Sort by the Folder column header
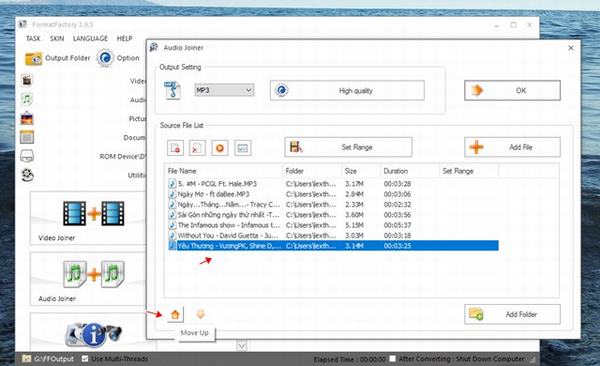The height and width of the screenshot is (366, 600). point(312,171)
